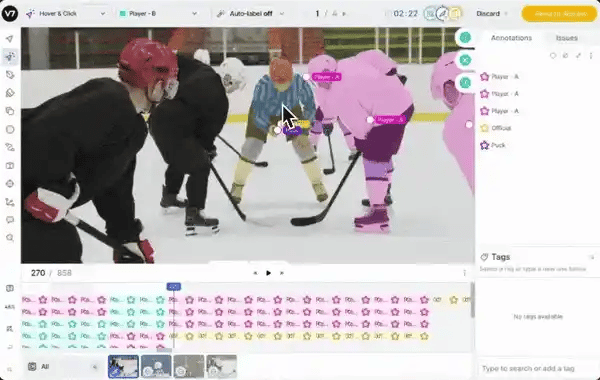Screen dimensions: 600x380
Task: Click the yellow Send to review button
Action: (x=560, y=13)
